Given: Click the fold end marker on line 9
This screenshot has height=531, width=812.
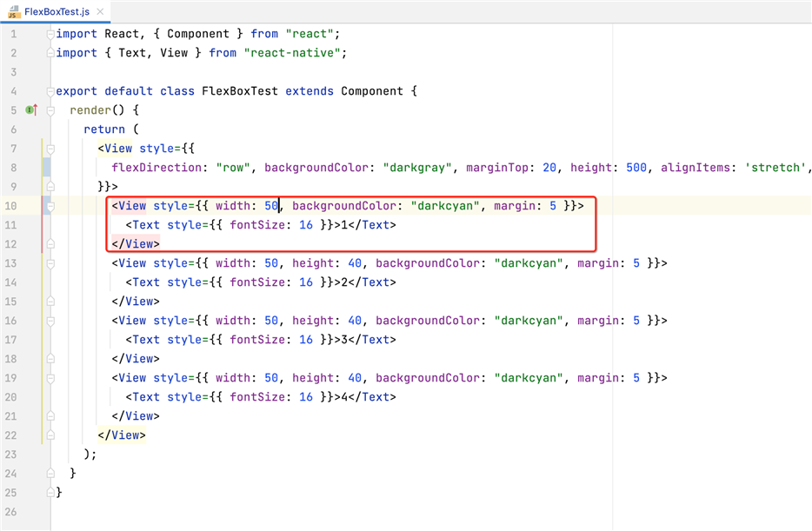Looking at the screenshot, I should click(50, 187).
